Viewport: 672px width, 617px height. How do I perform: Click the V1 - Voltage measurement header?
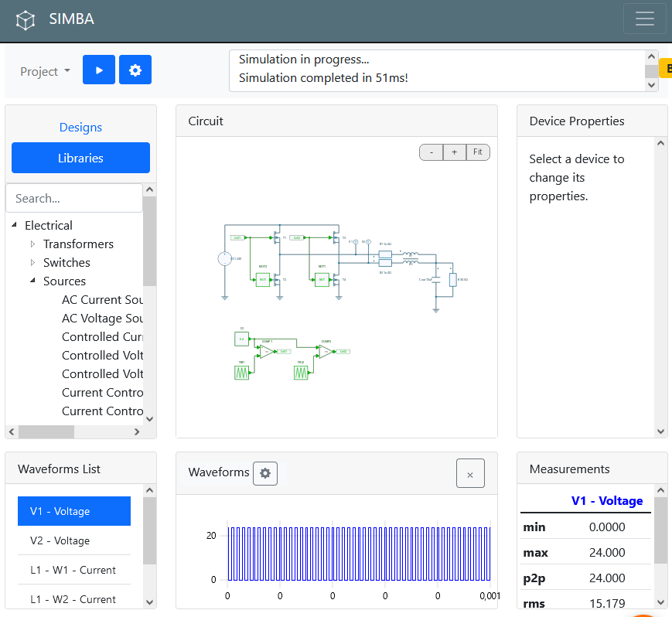(x=607, y=500)
